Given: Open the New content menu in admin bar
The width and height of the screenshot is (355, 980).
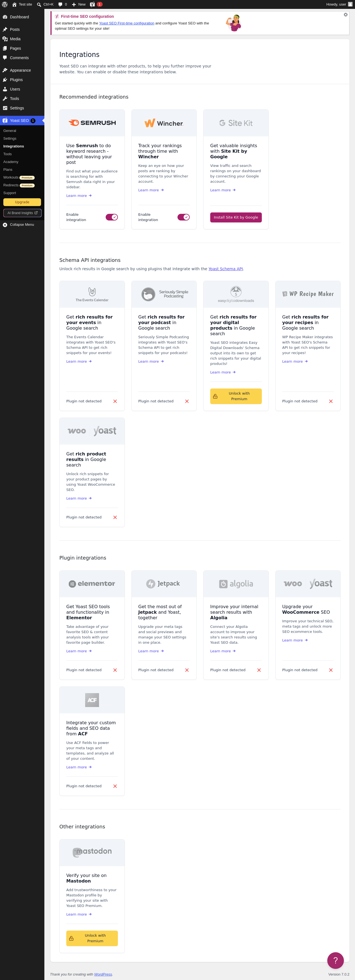Looking at the screenshot, I should coord(79,4).
